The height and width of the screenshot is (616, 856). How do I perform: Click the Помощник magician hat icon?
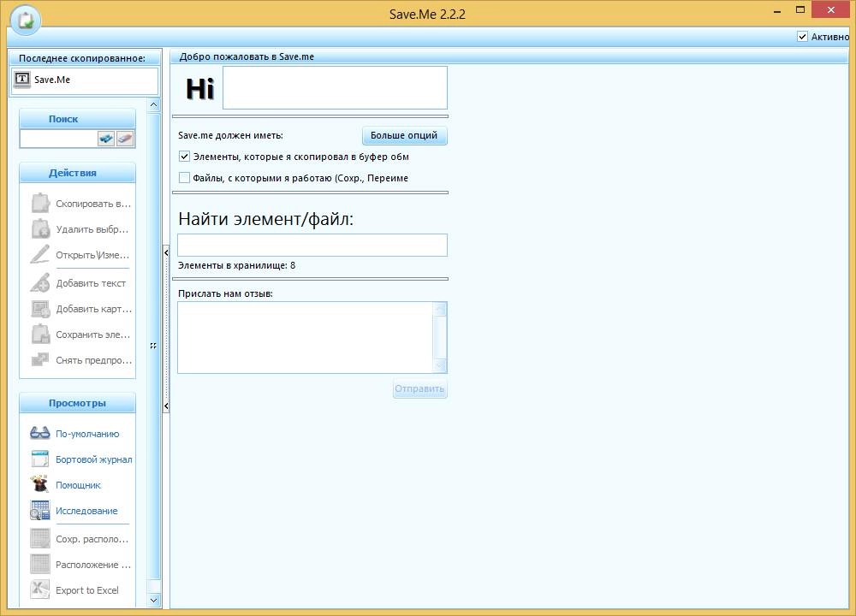(40, 484)
